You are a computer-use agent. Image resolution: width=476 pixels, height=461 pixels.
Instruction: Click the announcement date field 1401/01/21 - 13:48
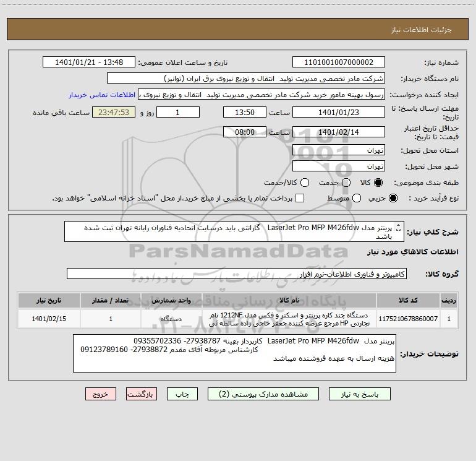pyautogui.click(x=89, y=62)
